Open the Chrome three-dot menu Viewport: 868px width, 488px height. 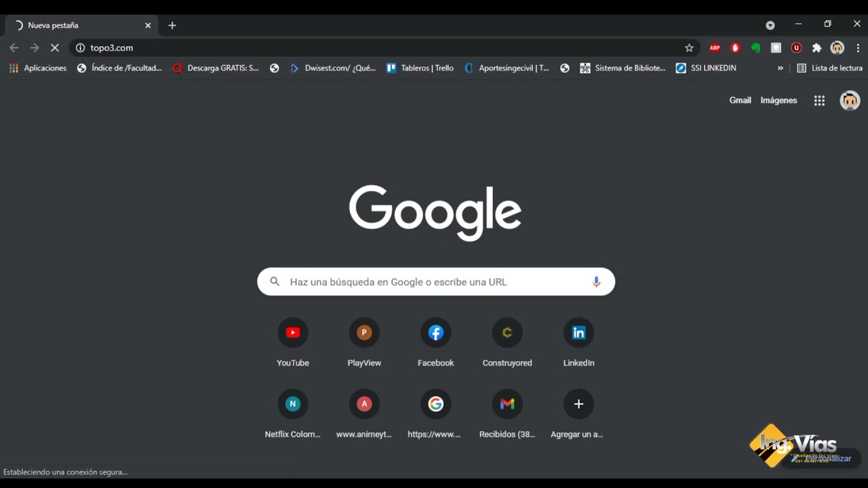coord(858,47)
